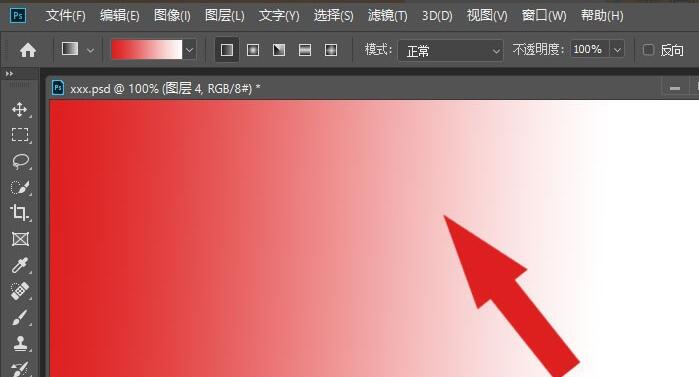Select the Eyedropper tool
This screenshot has height=377, width=699.
tap(20, 265)
